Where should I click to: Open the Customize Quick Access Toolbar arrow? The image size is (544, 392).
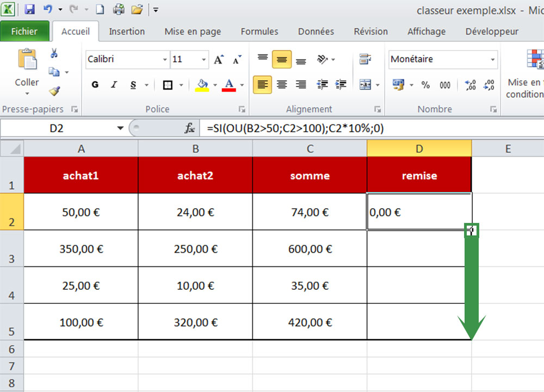tap(156, 10)
